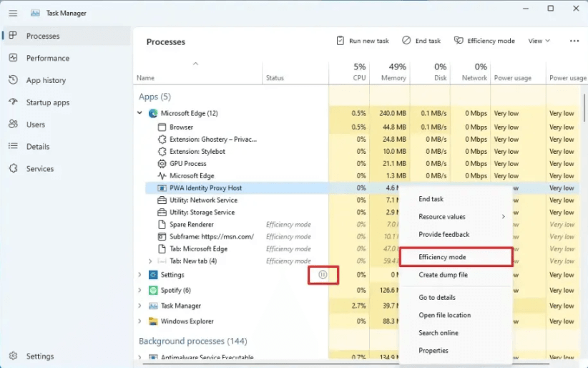Open the Performance page icon
Image resolution: width=588 pixels, height=368 pixels.
pyautogui.click(x=13, y=58)
